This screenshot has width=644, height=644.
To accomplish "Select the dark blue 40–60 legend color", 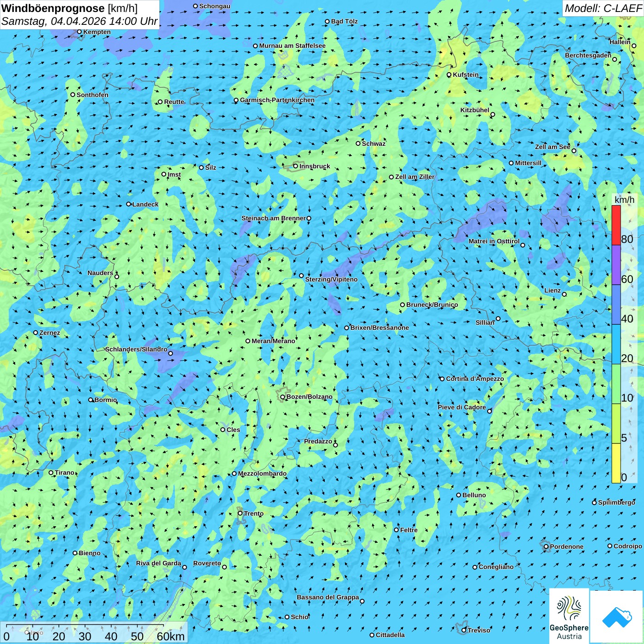I will [x=616, y=305].
